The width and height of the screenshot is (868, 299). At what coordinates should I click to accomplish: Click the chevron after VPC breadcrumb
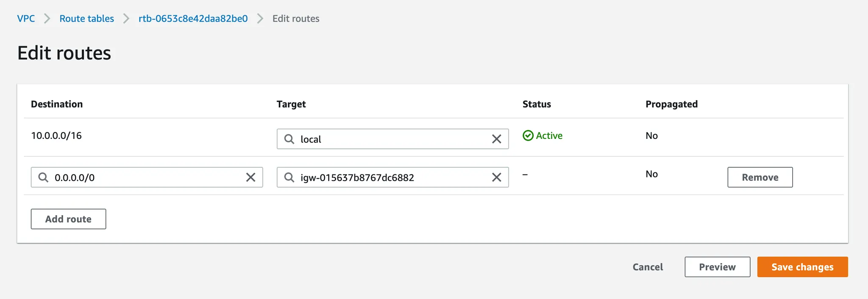[x=47, y=19]
